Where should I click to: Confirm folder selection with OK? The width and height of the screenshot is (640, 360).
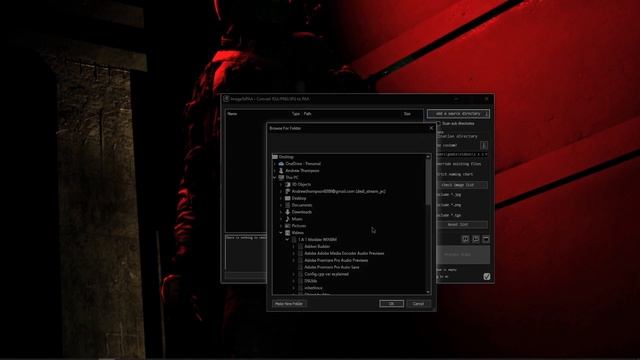(x=391, y=304)
